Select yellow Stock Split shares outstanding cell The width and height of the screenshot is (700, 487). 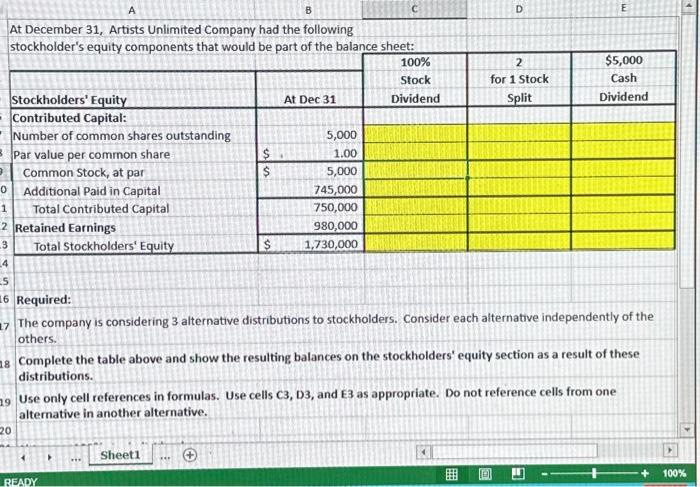(x=520, y=133)
